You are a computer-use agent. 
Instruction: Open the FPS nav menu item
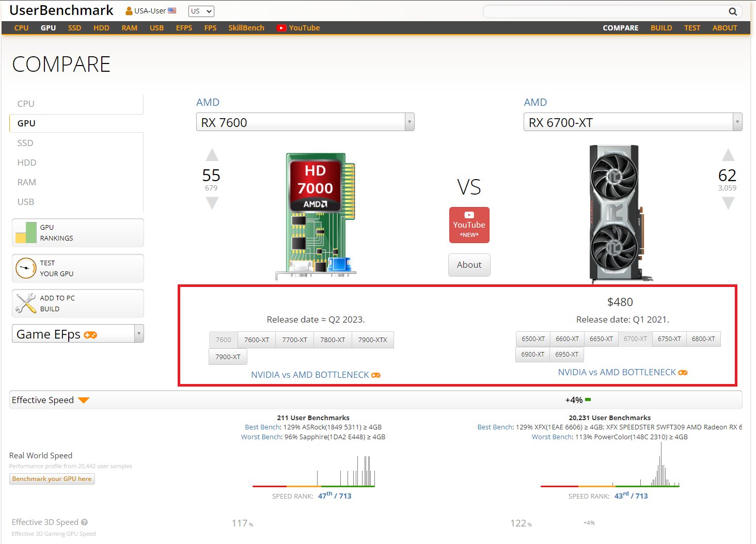click(210, 28)
